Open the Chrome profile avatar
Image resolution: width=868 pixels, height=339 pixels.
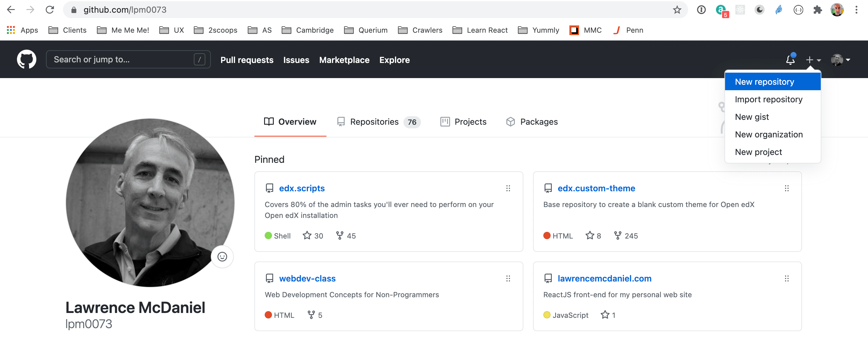pos(837,10)
